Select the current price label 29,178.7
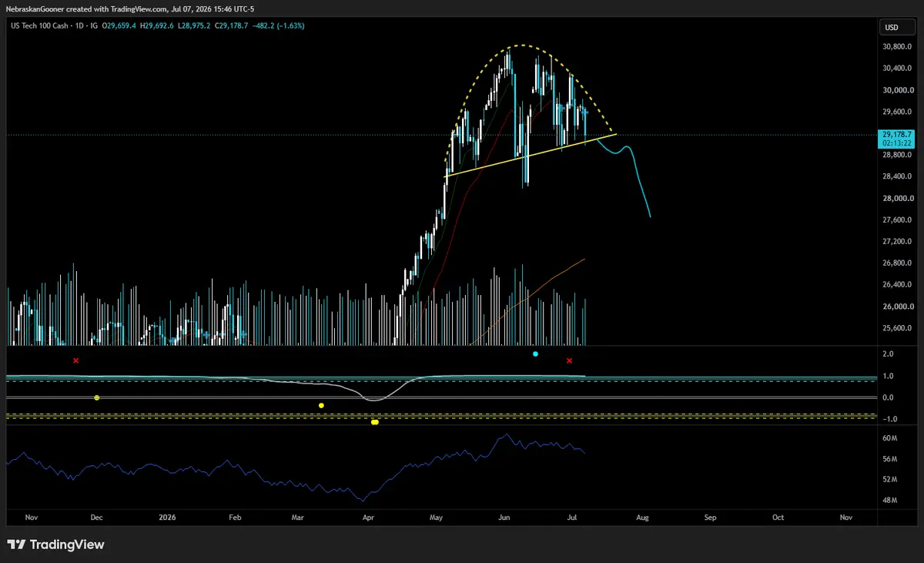The image size is (924, 563). [892, 135]
